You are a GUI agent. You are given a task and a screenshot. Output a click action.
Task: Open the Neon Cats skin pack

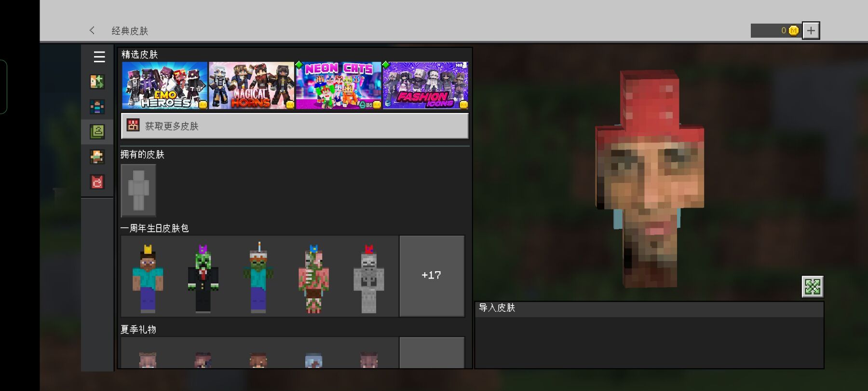click(x=339, y=85)
